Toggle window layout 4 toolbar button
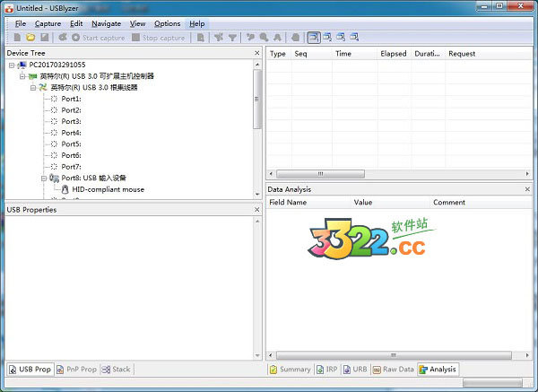 [354, 38]
